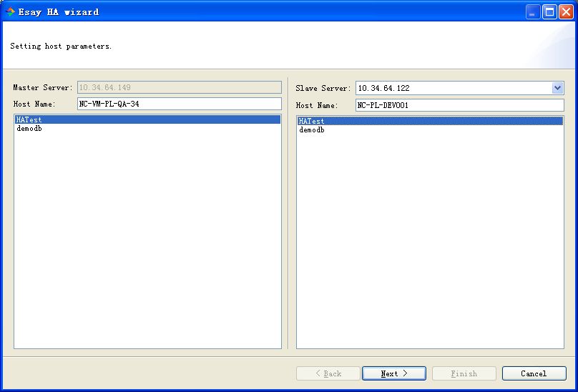The image size is (578, 392).
Task: Close the wizard with the title bar X
Action: [x=565, y=11]
